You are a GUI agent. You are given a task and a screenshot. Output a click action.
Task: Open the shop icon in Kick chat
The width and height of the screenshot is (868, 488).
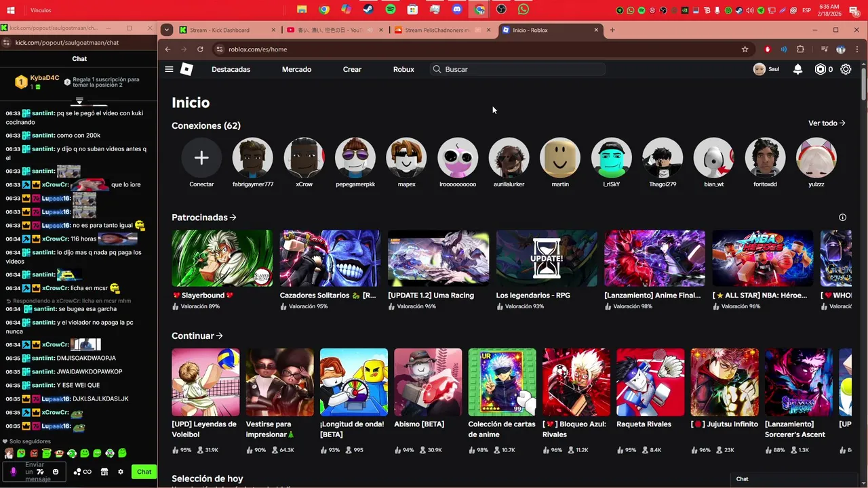pyautogui.click(x=104, y=472)
